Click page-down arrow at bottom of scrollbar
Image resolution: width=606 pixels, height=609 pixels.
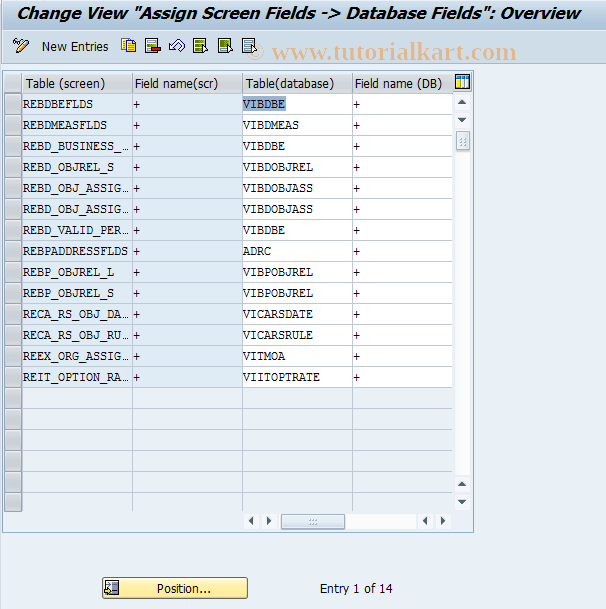pyautogui.click(x=462, y=502)
